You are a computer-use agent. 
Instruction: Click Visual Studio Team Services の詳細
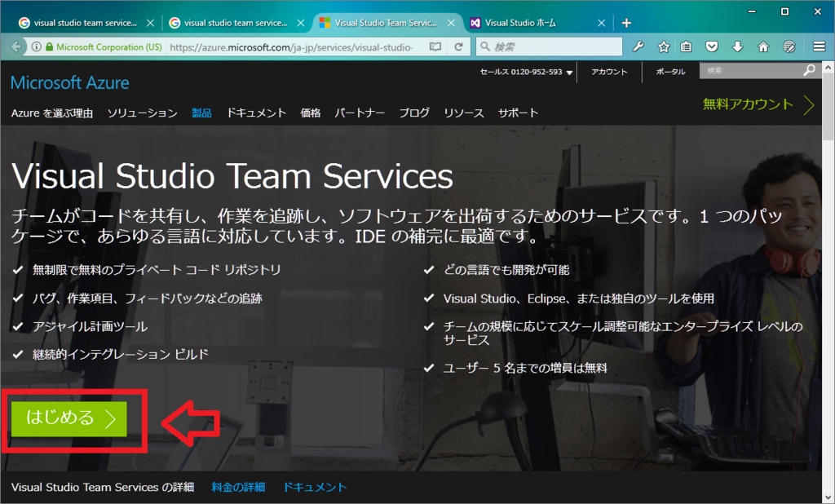click(103, 487)
